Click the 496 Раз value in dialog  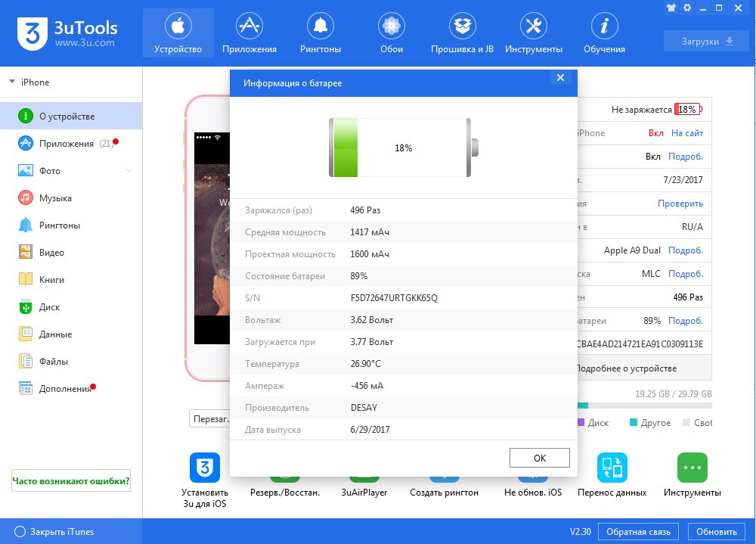point(365,210)
